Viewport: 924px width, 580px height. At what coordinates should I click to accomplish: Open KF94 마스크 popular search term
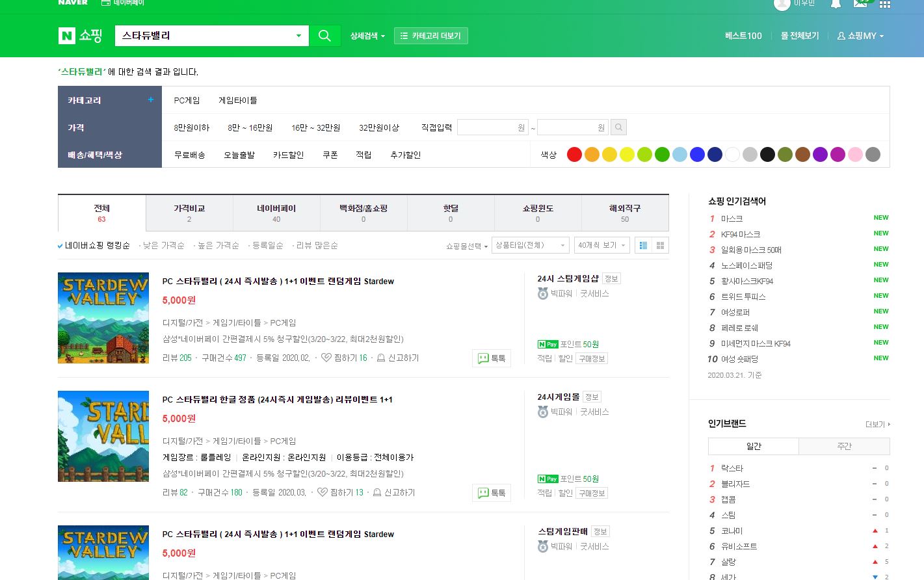point(741,234)
